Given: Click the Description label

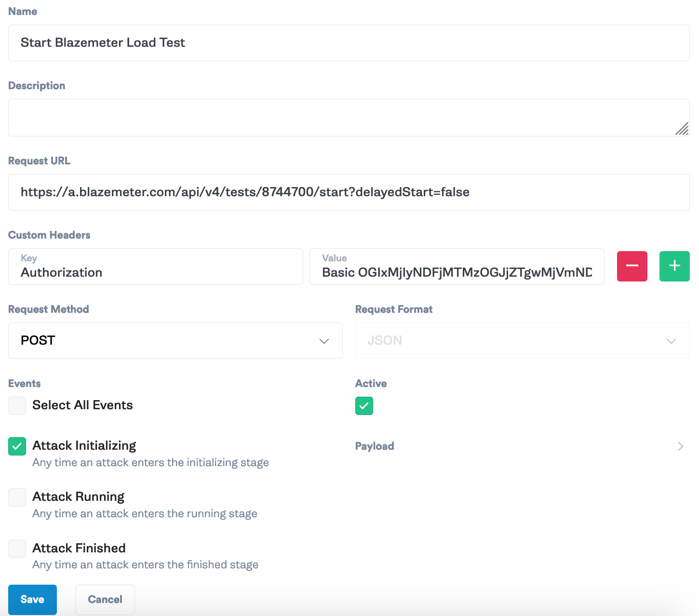Looking at the screenshot, I should coord(37,86).
